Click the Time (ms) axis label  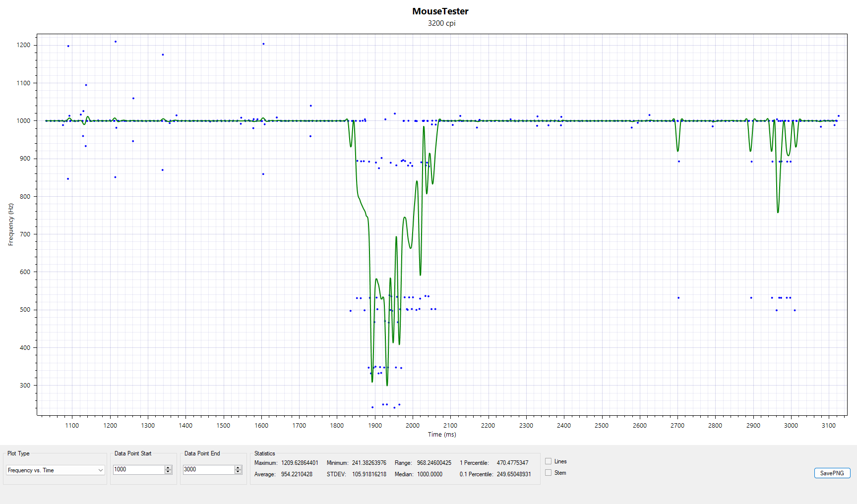tap(442, 435)
